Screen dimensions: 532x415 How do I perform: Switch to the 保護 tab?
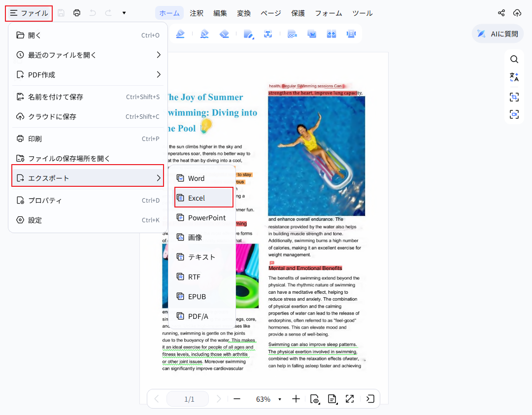click(298, 13)
